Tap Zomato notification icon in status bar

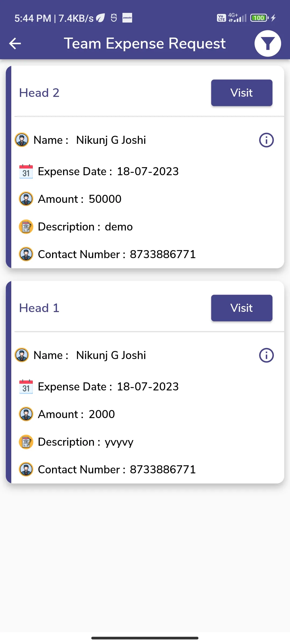[x=127, y=18]
